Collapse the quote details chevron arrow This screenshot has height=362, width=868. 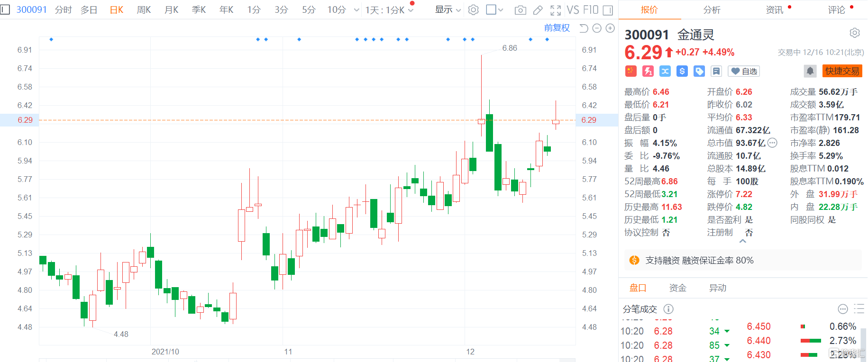coord(743,241)
